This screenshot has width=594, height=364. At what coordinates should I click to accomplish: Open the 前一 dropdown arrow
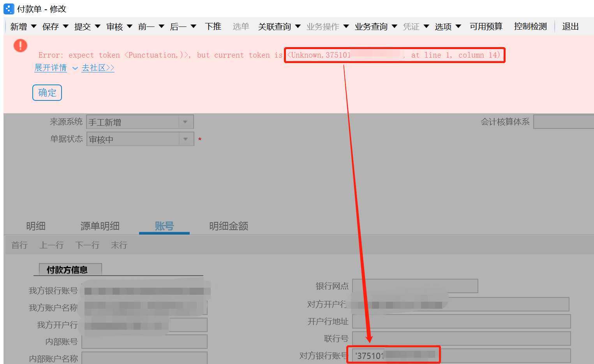[161, 26]
